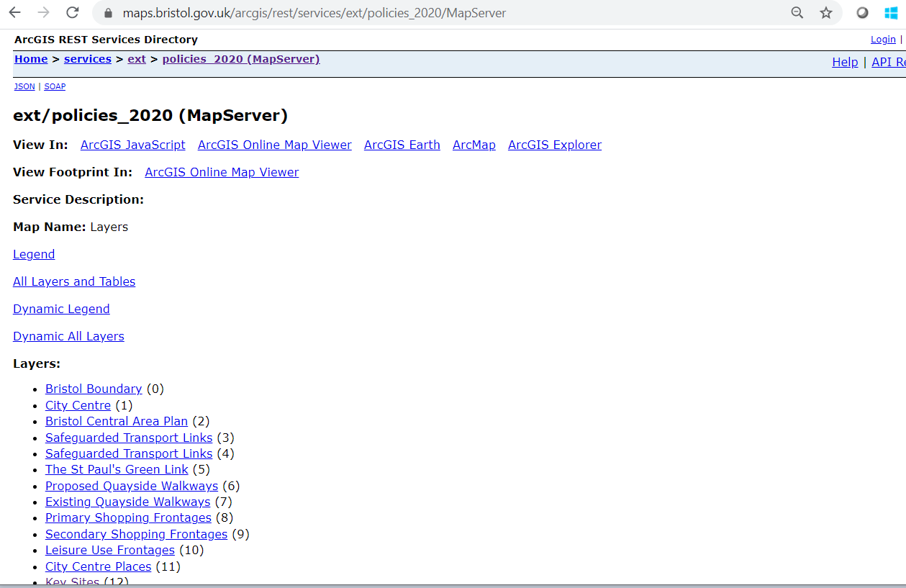
Task: Open the Bristol Boundary layer
Action: pyautogui.click(x=94, y=389)
